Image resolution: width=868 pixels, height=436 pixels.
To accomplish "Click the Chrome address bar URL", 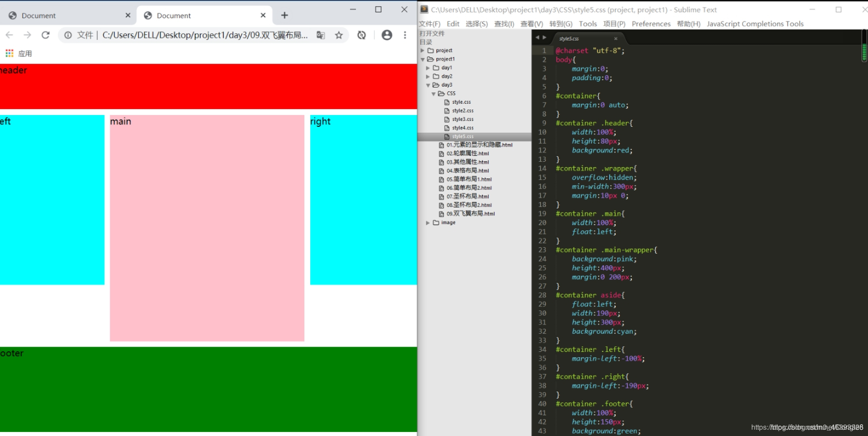I will [205, 35].
